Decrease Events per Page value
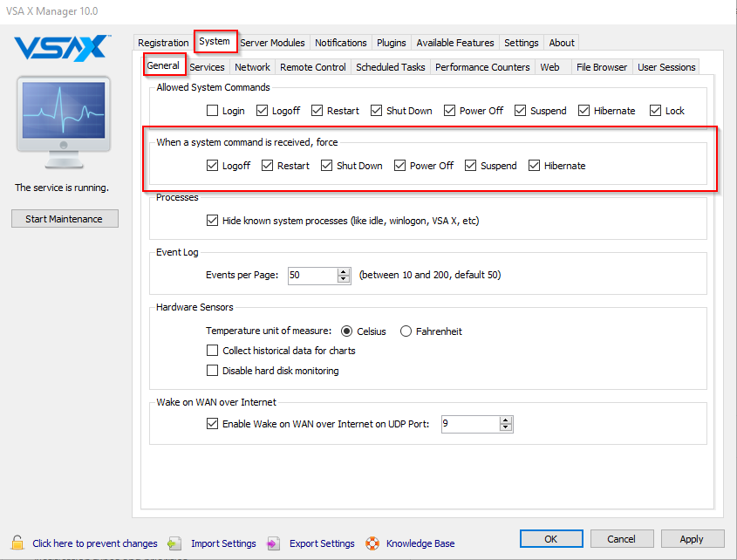The image size is (737, 560). (344, 279)
